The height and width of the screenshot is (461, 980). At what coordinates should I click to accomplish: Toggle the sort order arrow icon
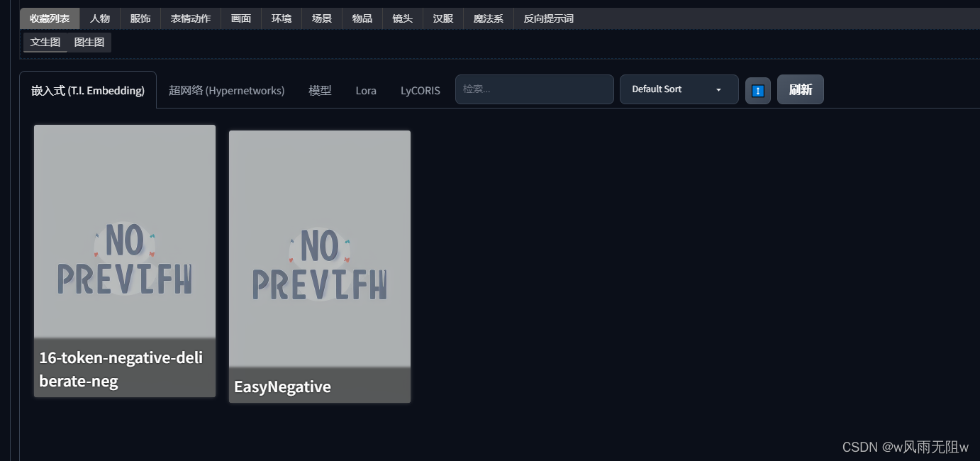[757, 91]
